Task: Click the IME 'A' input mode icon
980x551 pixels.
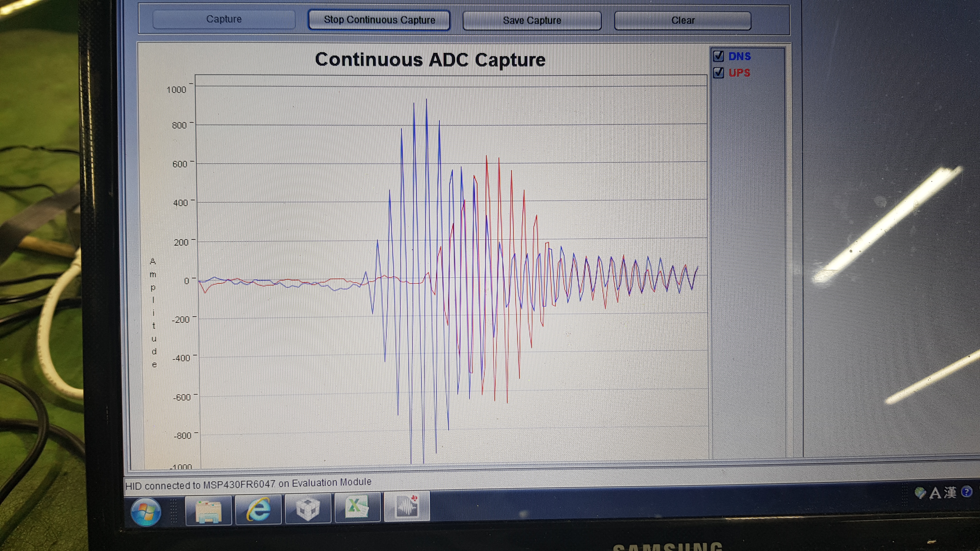Action: point(935,493)
